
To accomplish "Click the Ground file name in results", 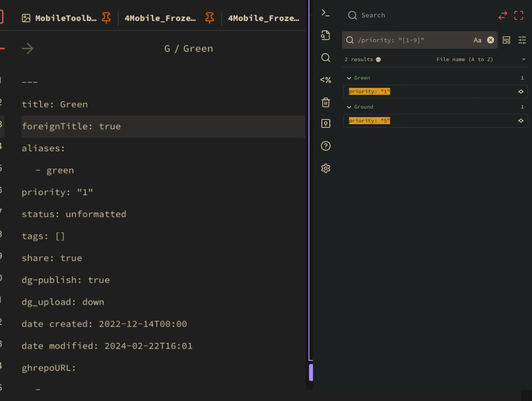I will click(363, 107).
